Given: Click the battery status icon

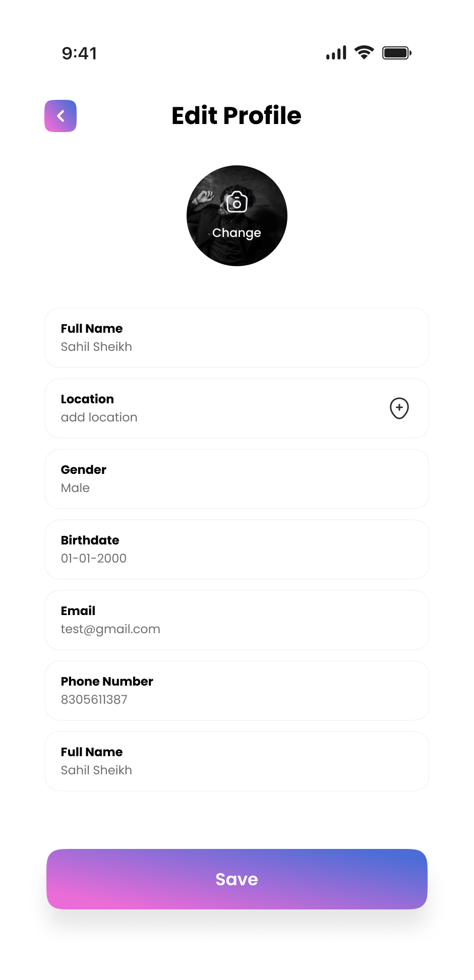Looking at the screenshot, I should pos(396,53).
